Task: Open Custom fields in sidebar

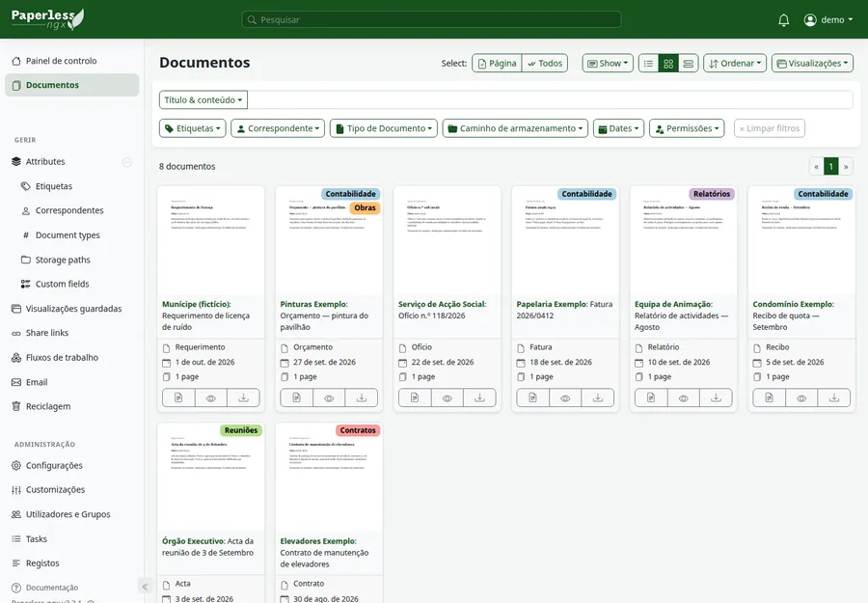Action: coord(72,284)
